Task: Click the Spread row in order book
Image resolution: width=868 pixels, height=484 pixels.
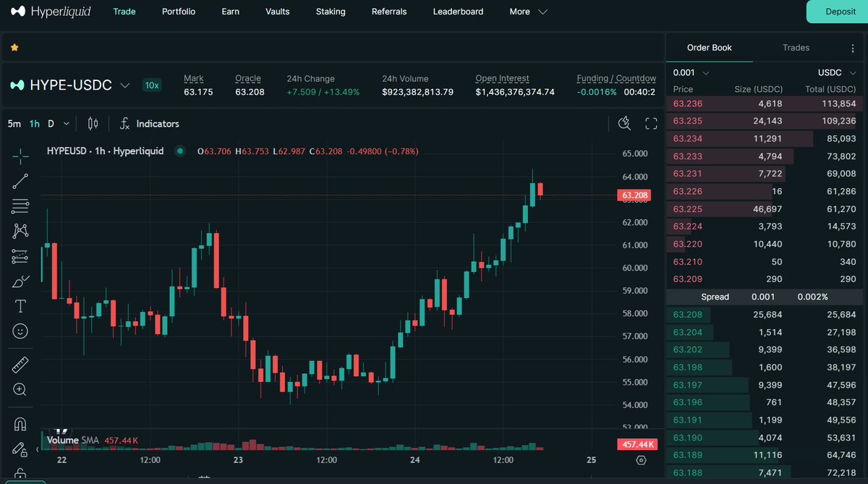Action: pyautogui.click(x=765, y=297)
